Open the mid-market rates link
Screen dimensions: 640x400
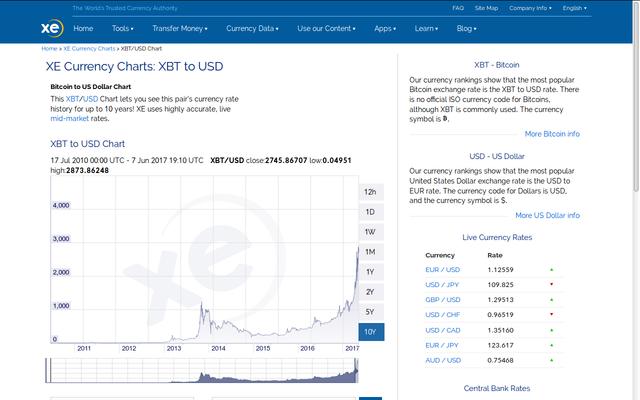pyautogui.click(x=69, y=119)
